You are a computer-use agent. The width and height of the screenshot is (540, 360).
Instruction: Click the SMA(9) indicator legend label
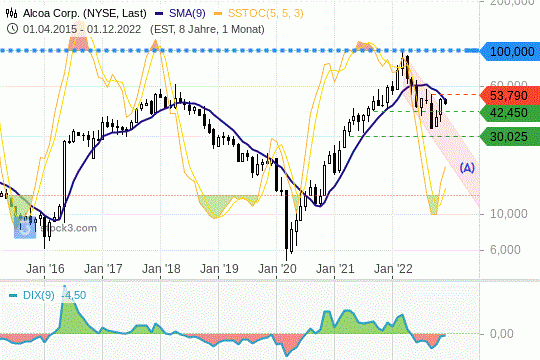pos(187,13)
